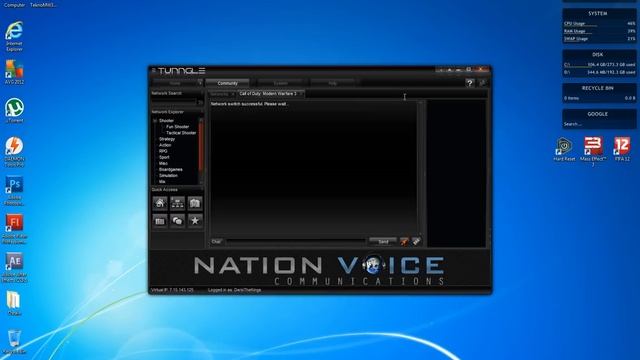Close the Call of Duty: Modern Warfare 3 tab
Viewport: 640px width, 360px height.
[x=301, y=94]
